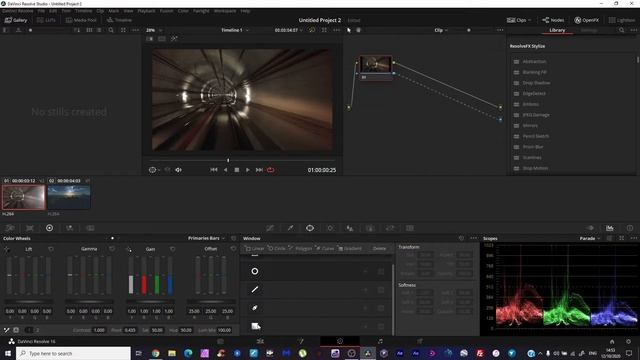Open the Clip mode dropdown above nodes
The height and width of the screenshot is (360, 640).
point(441,30)
